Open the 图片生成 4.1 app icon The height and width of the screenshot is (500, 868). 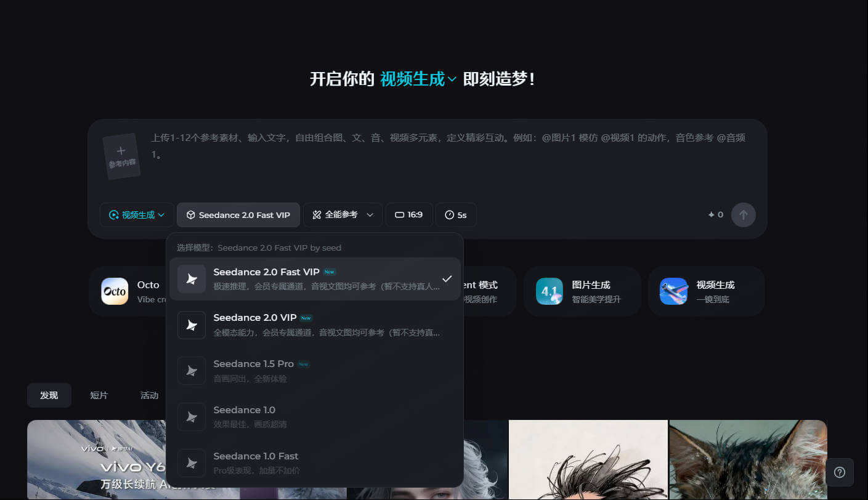(550, 291)
